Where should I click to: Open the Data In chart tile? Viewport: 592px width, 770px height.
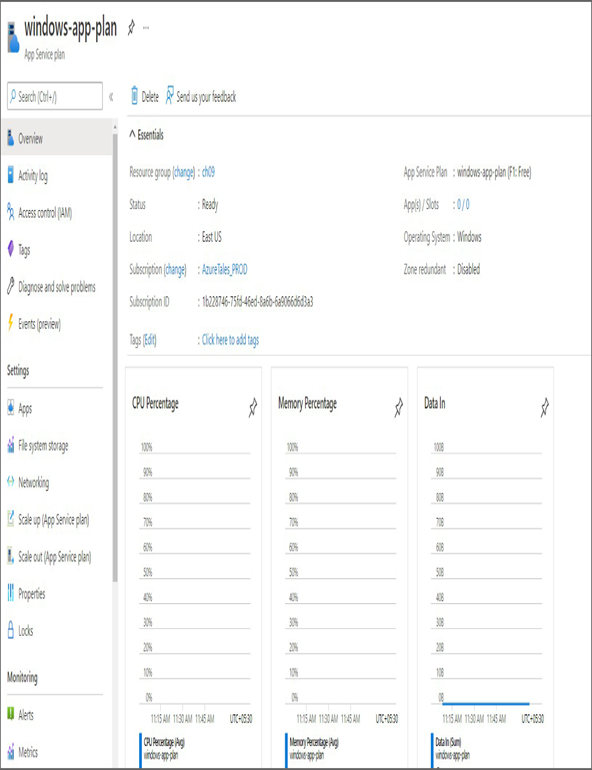click(485, 567)
